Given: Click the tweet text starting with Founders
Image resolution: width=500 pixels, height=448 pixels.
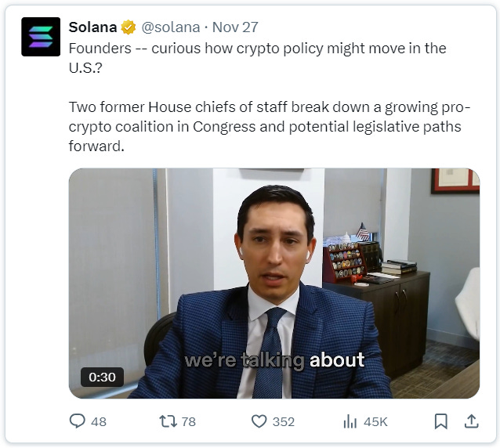Looking at the screenshot, I should 257,58.
